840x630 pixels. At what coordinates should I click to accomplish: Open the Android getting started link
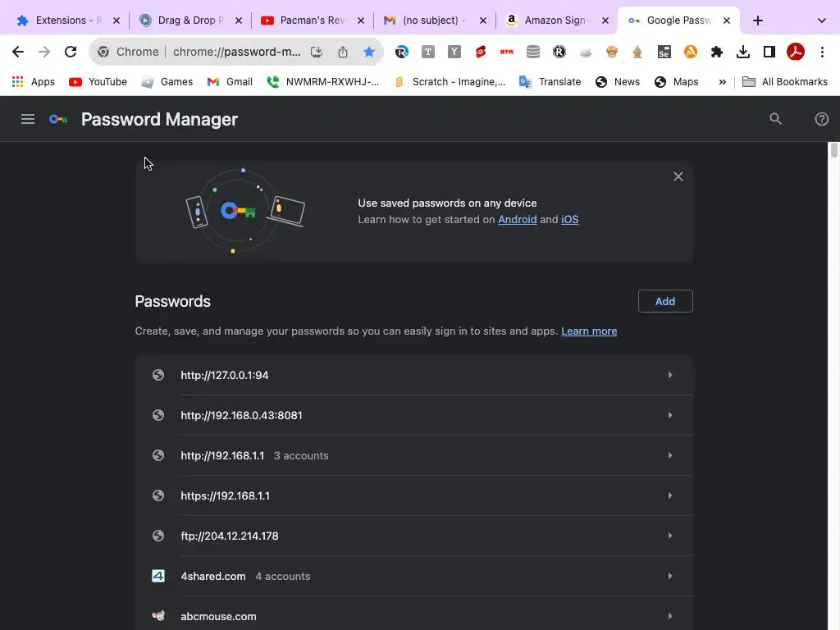pos(517,220)
